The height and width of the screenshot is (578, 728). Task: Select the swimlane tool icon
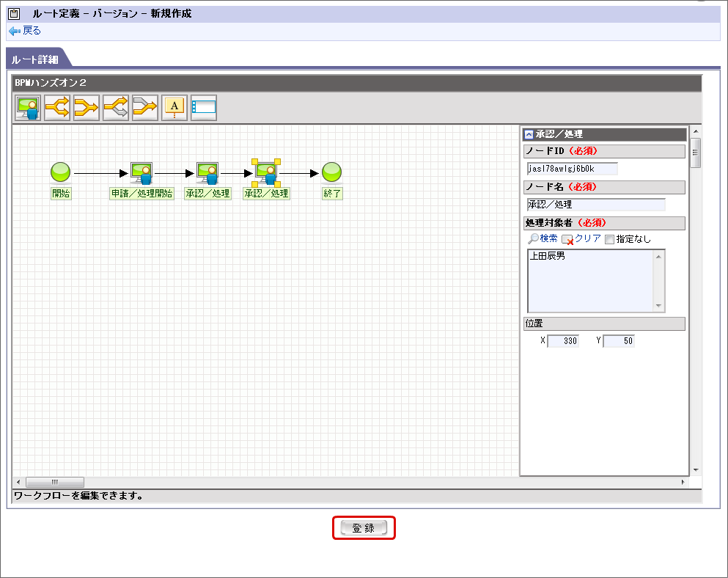(204, 108)
